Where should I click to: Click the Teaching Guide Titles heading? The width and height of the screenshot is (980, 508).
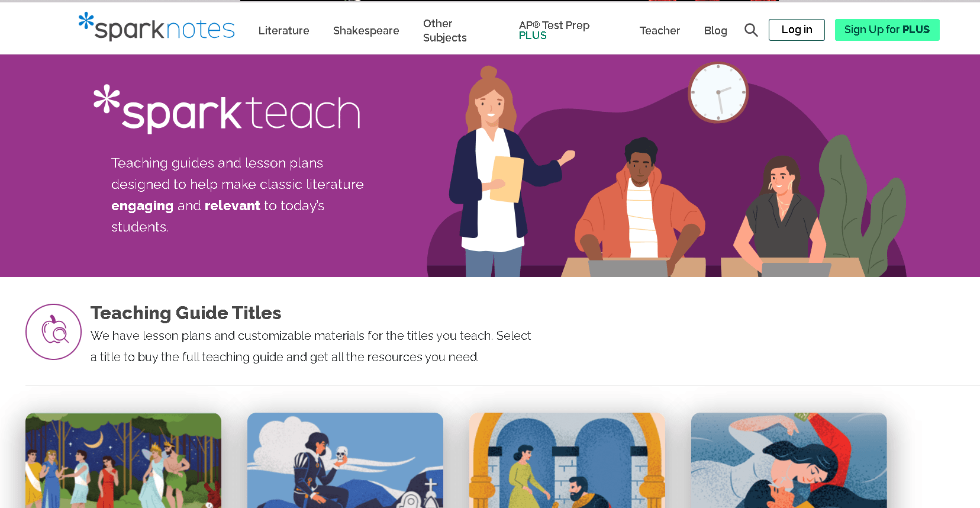tap(186, 313)
